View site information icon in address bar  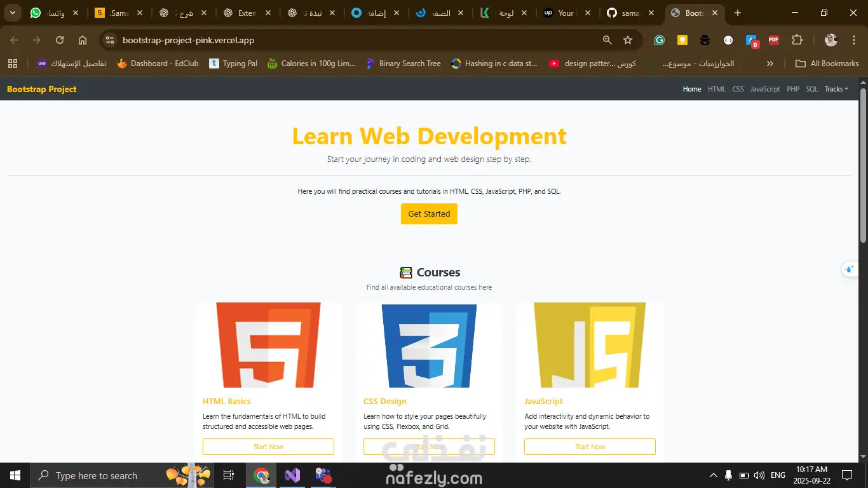tap(110, 40)
